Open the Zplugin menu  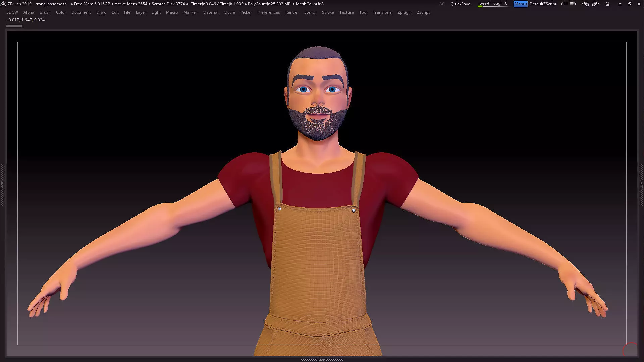405,12
